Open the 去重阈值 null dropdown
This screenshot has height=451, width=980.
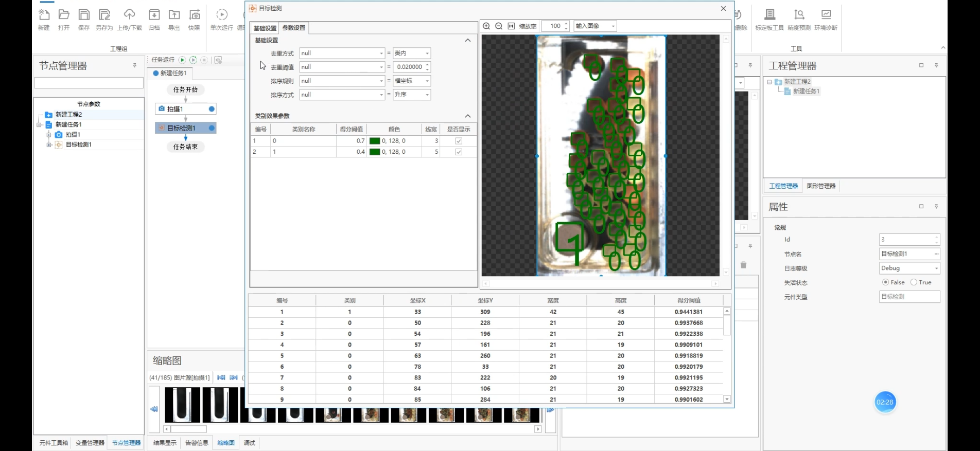[x=342, y=67]
